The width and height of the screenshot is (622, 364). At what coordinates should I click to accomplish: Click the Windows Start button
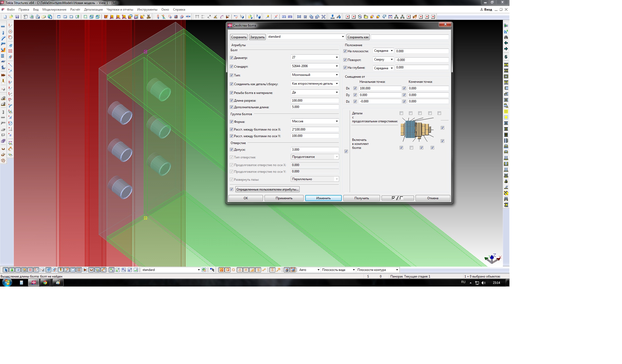click(x=7, y=283)
